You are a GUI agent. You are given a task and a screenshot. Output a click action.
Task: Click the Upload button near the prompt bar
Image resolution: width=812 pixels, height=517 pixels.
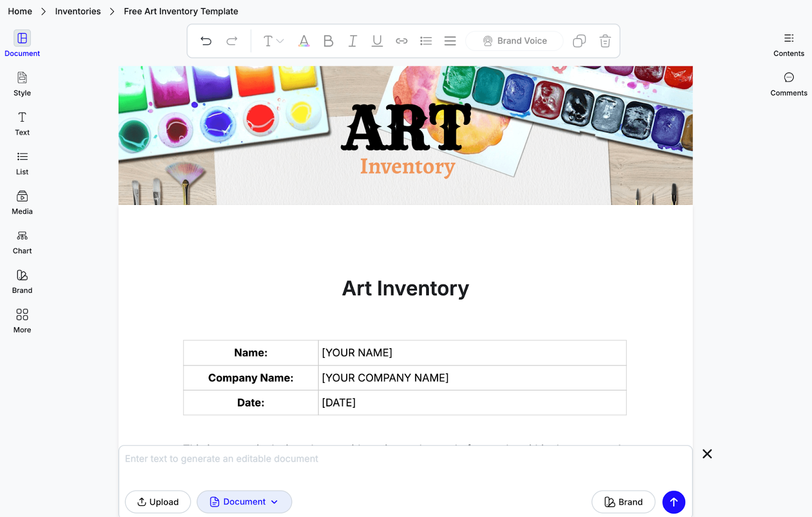157,502
